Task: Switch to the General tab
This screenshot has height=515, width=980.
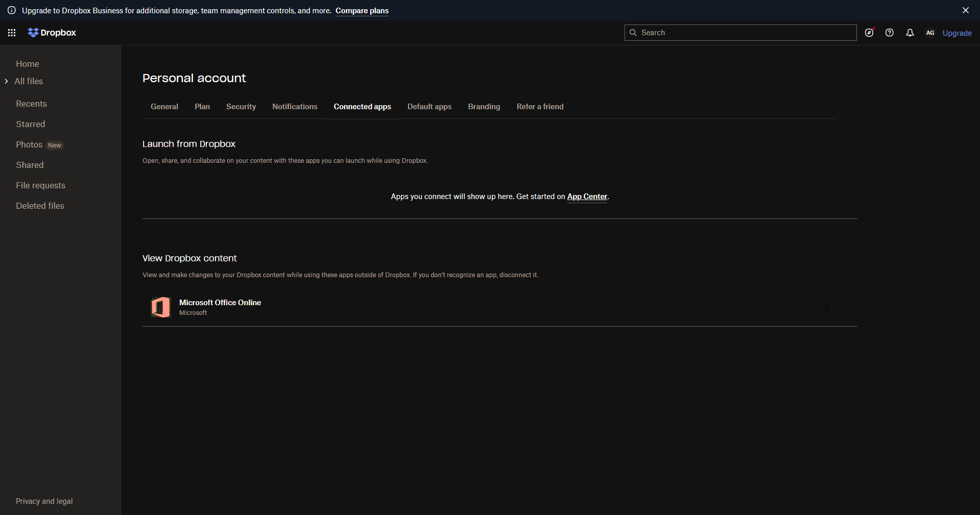Action: [164, 107]
